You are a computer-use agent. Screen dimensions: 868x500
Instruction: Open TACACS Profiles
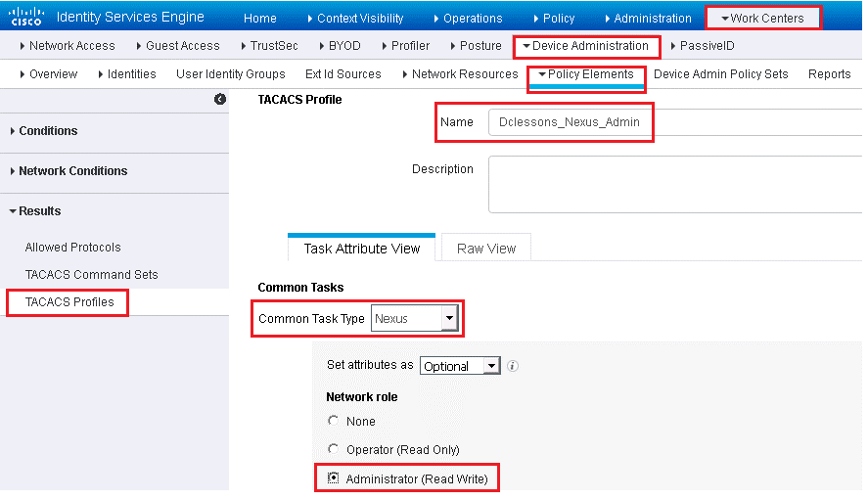tap(69, 302)
